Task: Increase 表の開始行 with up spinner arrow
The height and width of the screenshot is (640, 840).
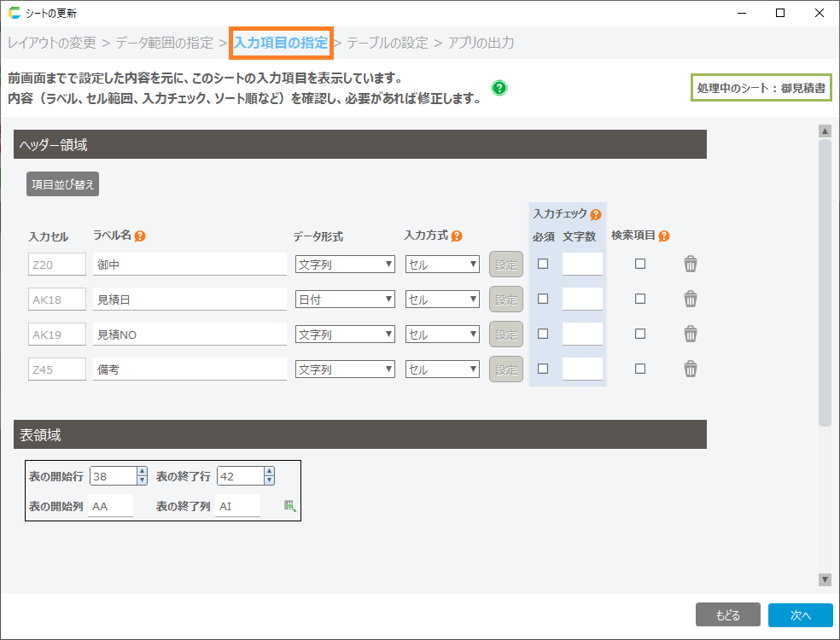Action: tap(142, 471)
